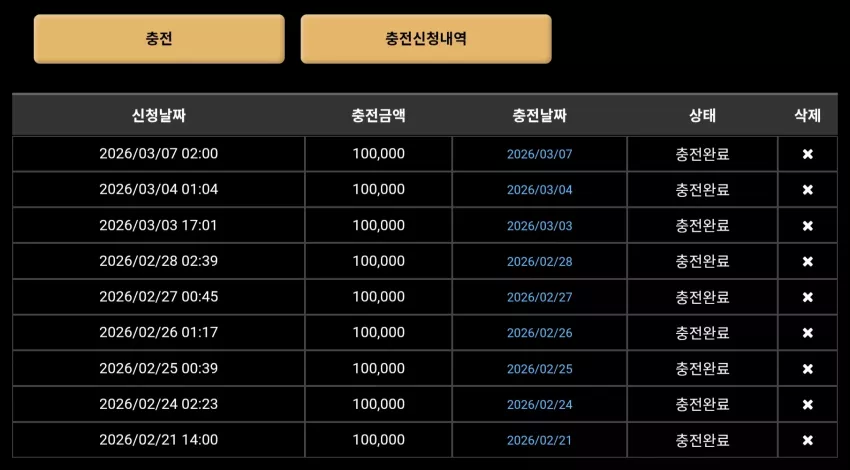Click the blue 2026/02/28 charge date

(539, 261)
